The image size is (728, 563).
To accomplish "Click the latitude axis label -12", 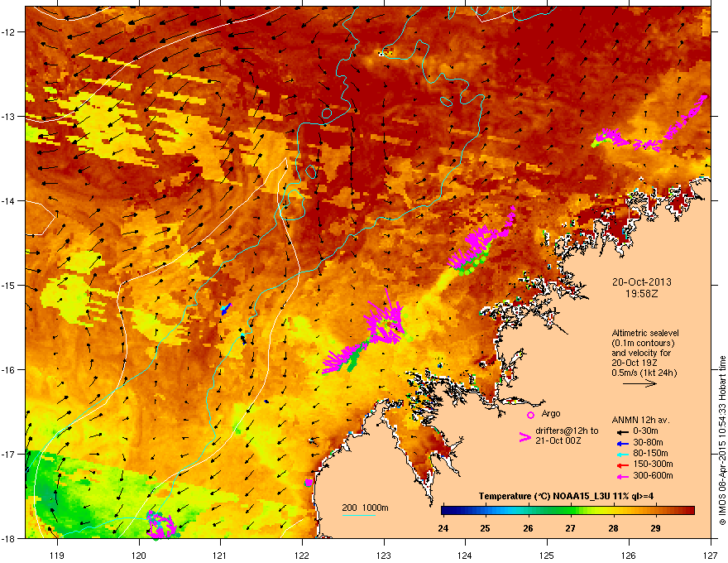I will (8, 31).
